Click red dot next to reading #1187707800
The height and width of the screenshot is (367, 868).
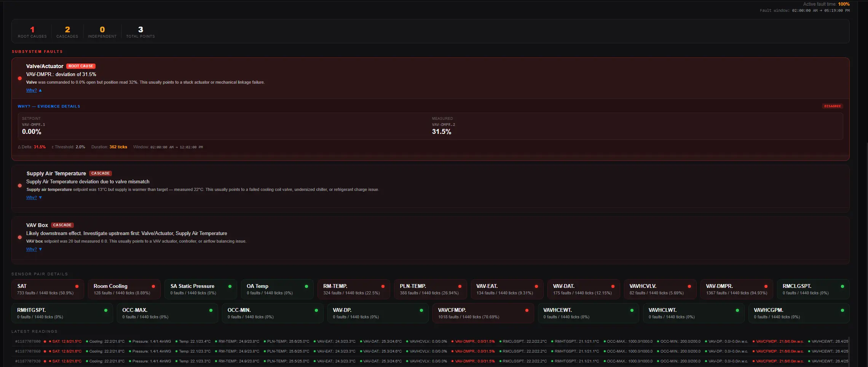coord(45,342)
